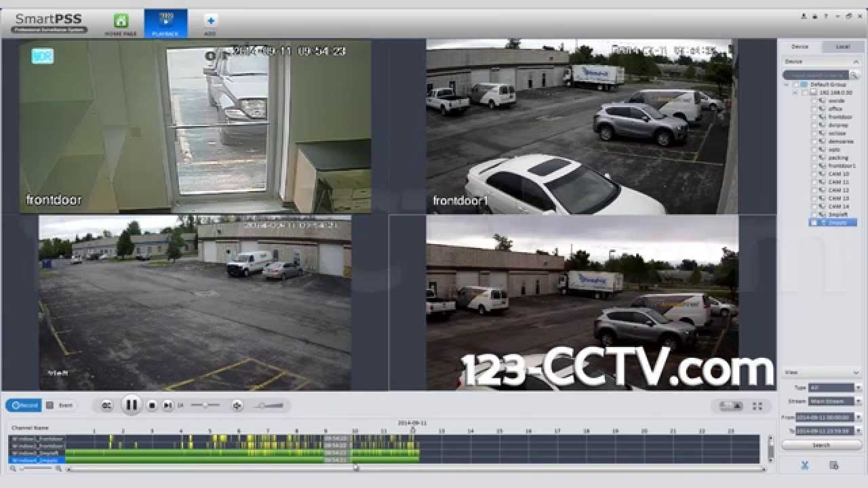Check the CAM 10 checkbox

pyautogui.click(x=814, y=174)
